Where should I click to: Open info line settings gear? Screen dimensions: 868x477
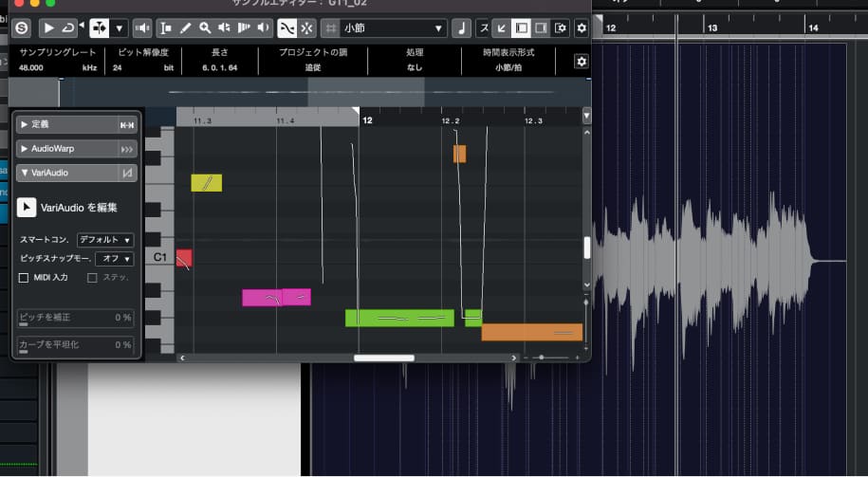[x=581, y=61]
